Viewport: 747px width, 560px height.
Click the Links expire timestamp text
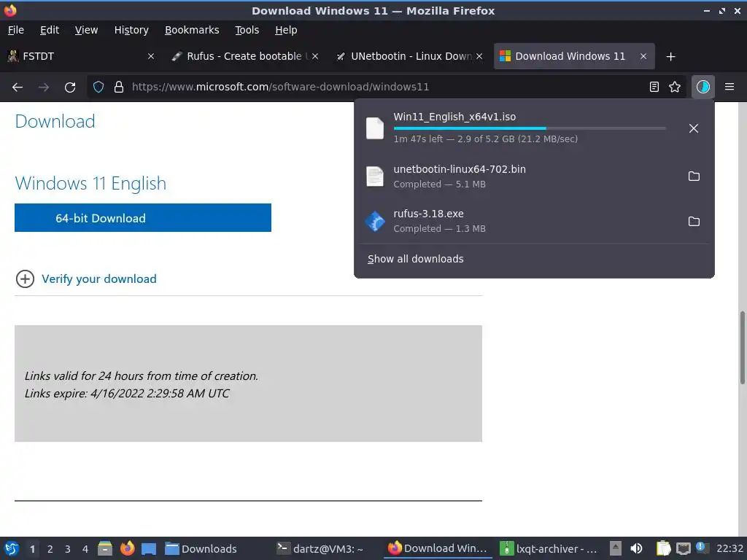click(x=127, y=393)
